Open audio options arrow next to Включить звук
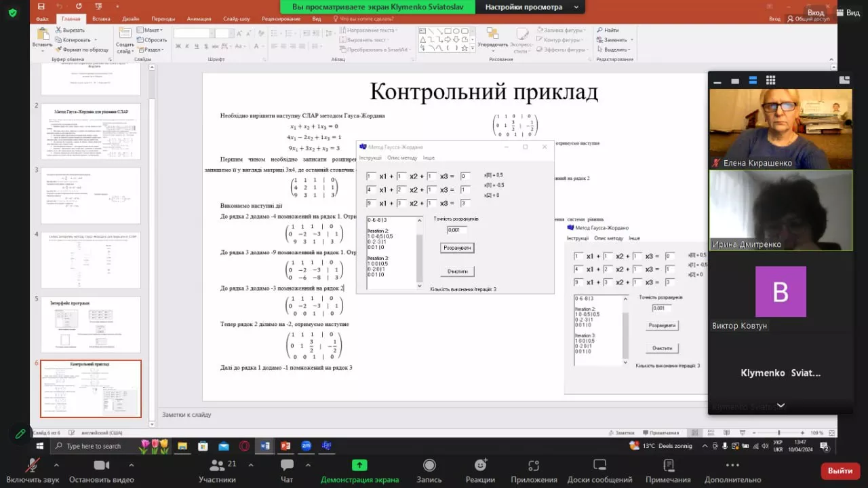The height and width of the screenshot is (488, 868). 56,465
